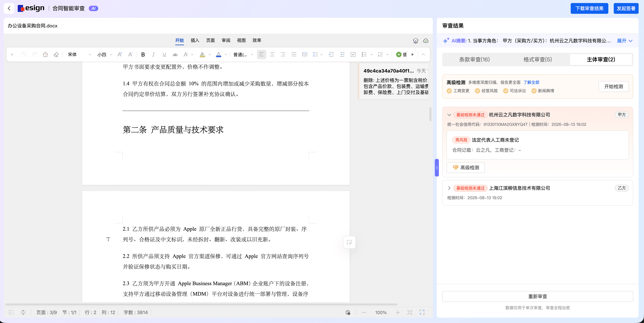Click the numbered list icon
Screen dimensions: 644x323
pyautogui.click(x=380, y=54)
